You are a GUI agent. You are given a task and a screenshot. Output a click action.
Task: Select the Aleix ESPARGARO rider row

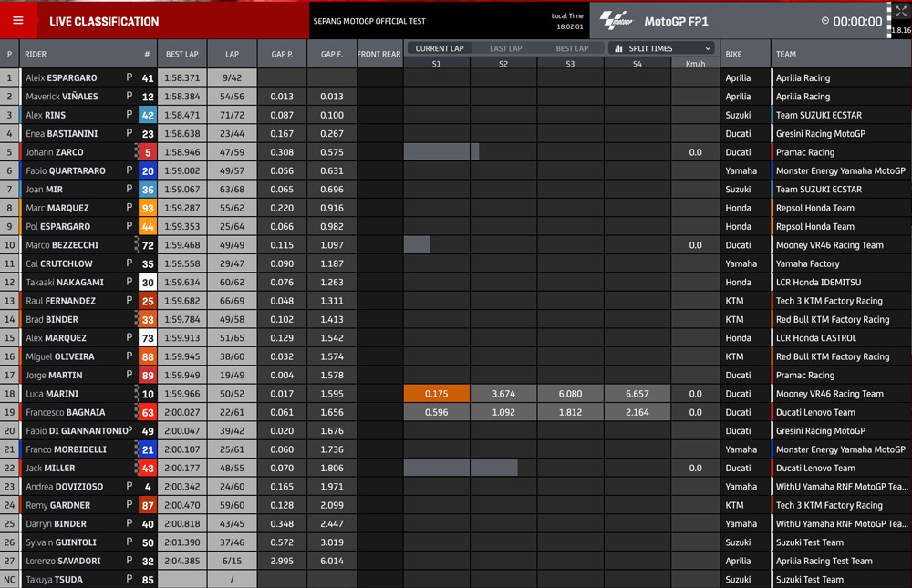coord(455,77)
